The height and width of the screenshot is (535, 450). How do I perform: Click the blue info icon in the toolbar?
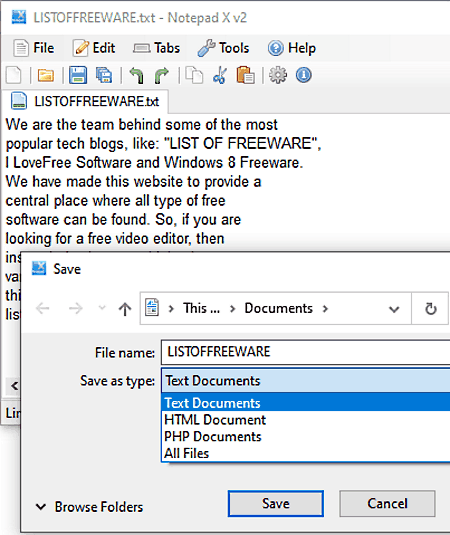(x=304, y=75)
